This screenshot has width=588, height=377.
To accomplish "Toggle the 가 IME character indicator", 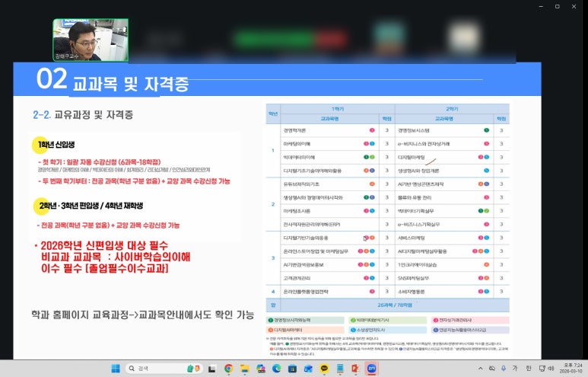I will tap(515, 369).
